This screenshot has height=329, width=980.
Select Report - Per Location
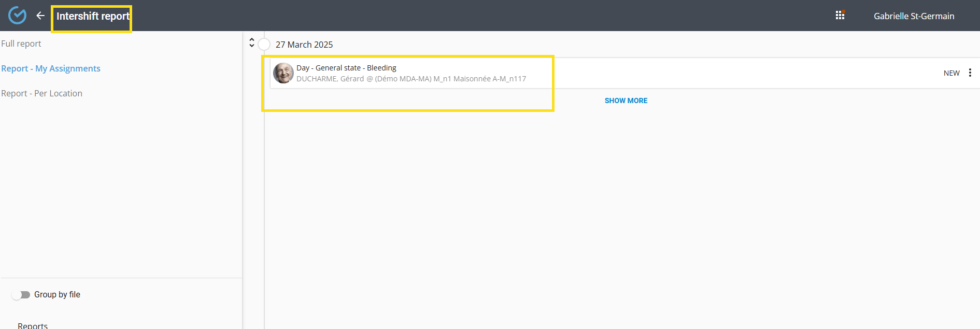point(42,93)
